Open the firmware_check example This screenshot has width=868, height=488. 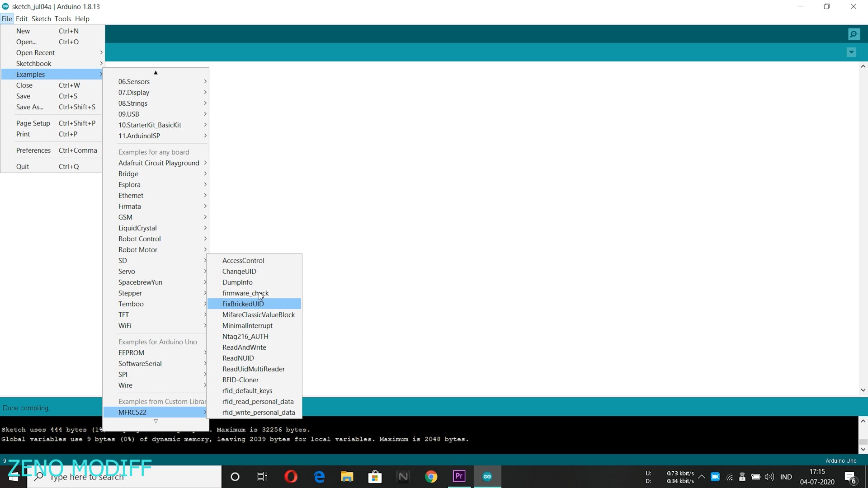[255, 293]
